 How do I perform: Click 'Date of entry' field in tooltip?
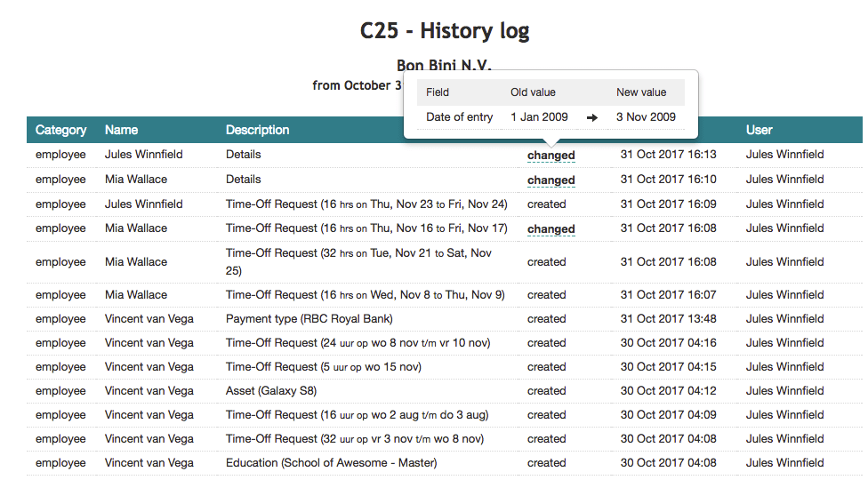point(459,117)
